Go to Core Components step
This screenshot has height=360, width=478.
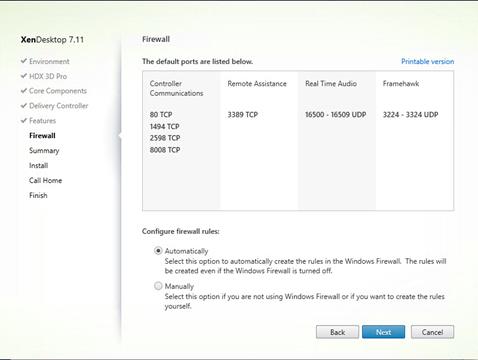(x=58, y=91)
